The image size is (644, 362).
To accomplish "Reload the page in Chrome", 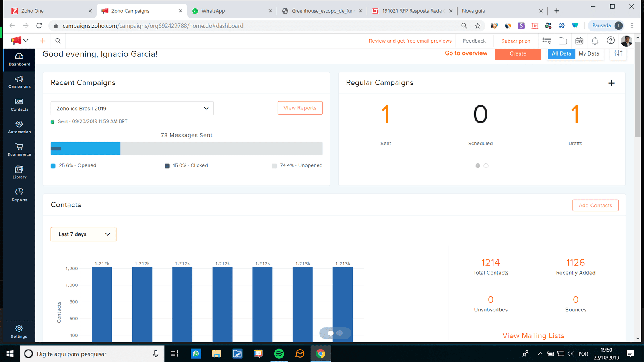I will click(x=39, y=26).
